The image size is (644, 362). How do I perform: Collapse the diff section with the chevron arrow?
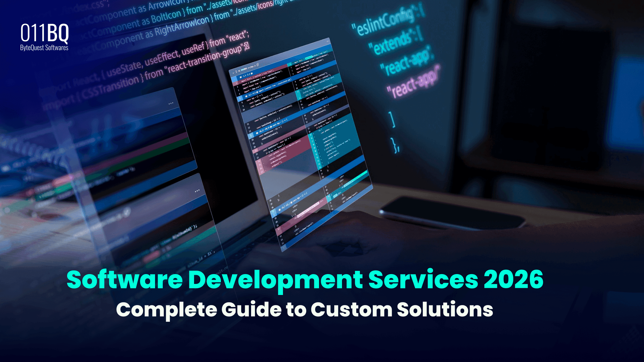click(x=233, y=73)
